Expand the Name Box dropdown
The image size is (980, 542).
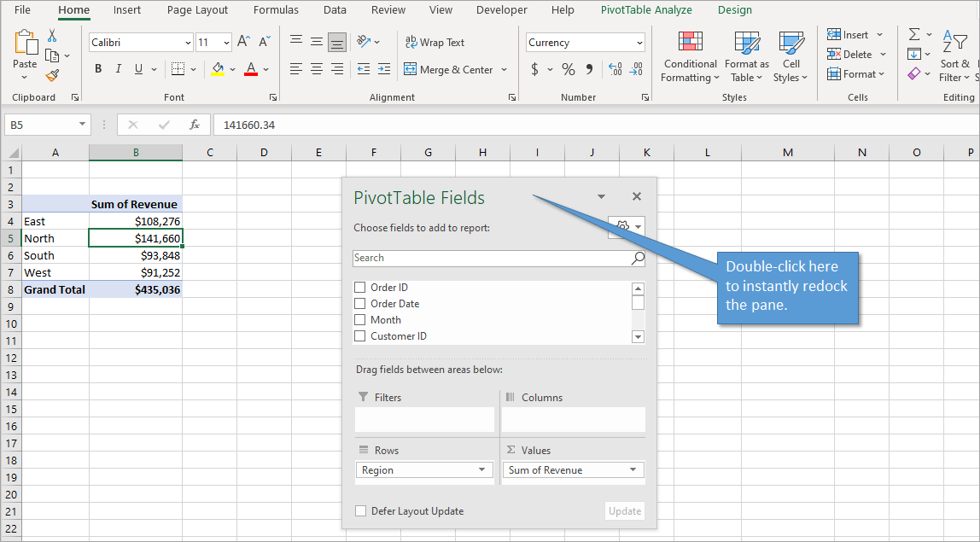click(82, 125)
